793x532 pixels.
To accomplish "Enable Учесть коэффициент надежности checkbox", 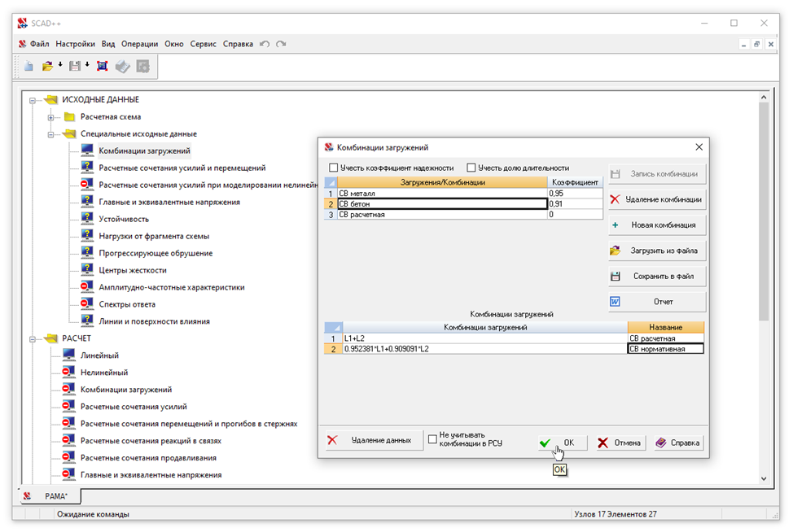I will coord(333,168).
